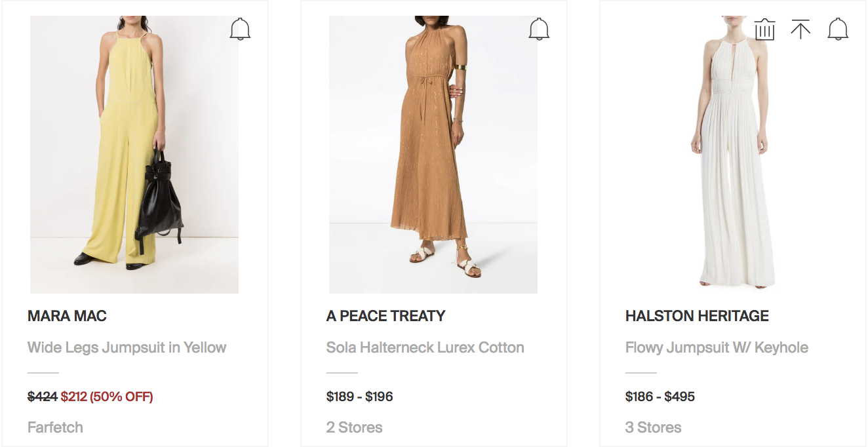The image size is (868, 447).
Task: Open Sola Halterneck Lurex Cotton title
Action: [x=425, y=347]
